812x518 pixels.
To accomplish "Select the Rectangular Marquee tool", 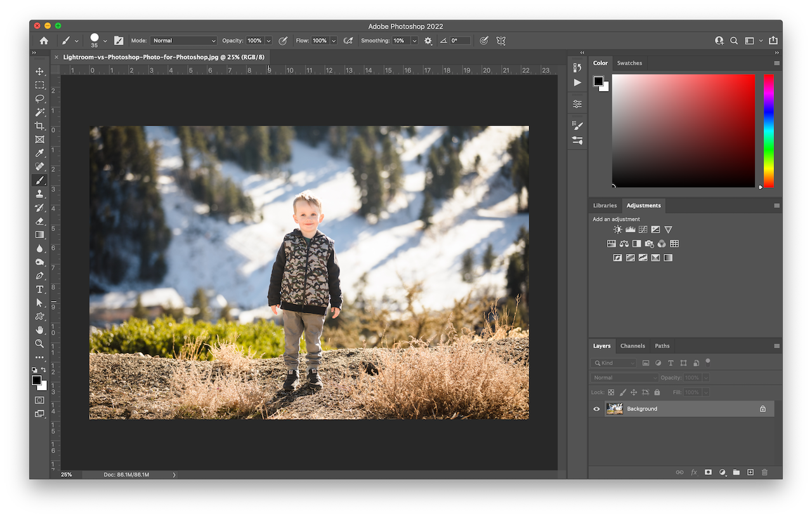I will click(39, 85).
